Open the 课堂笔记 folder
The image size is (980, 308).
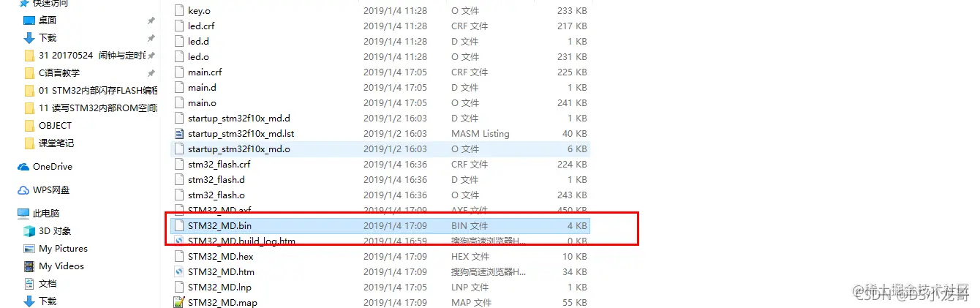click(x=56, y=143)
